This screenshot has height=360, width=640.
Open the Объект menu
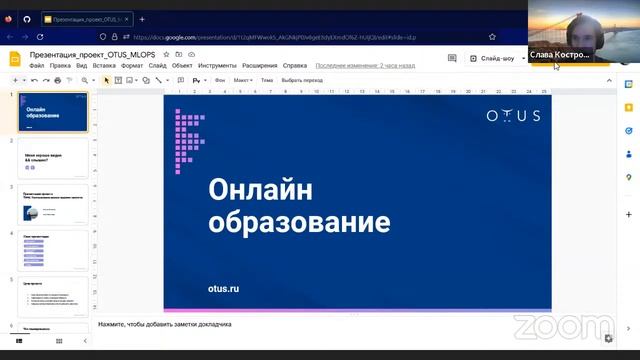182,65
